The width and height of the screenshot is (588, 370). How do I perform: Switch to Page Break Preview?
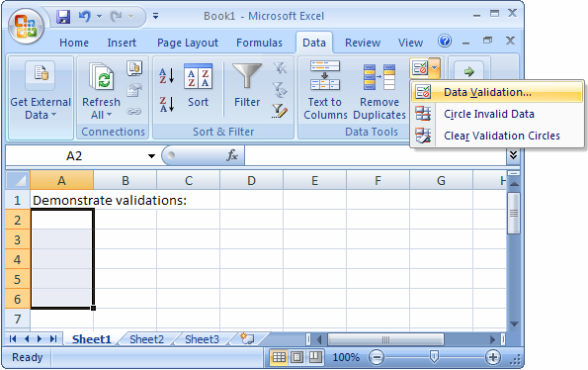tap(315, 357)
